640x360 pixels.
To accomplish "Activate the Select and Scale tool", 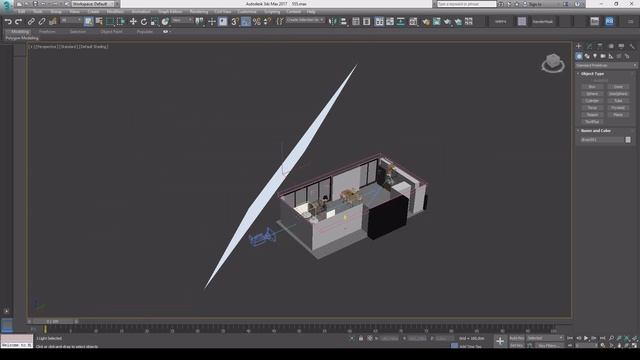I will pos(154,22).
